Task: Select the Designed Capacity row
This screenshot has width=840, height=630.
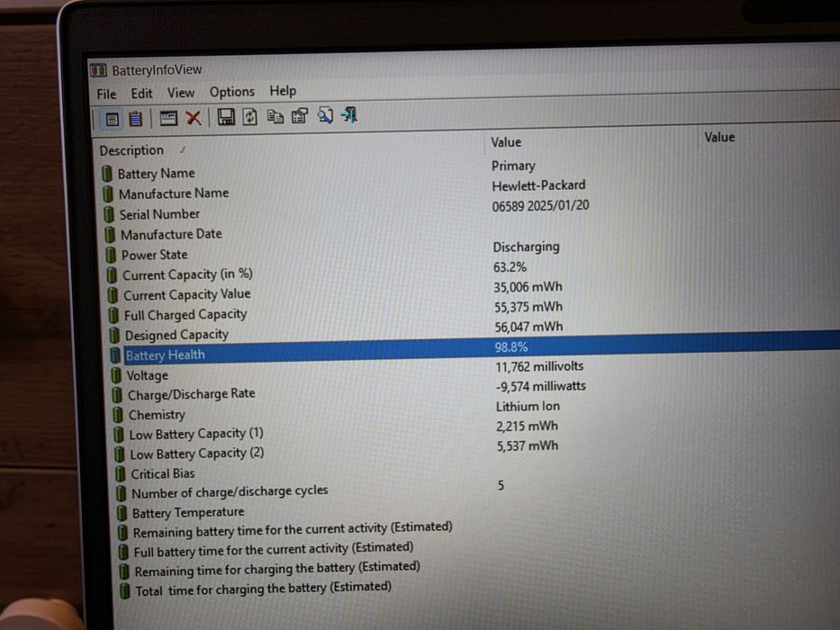Action: (x=176, y=335)
